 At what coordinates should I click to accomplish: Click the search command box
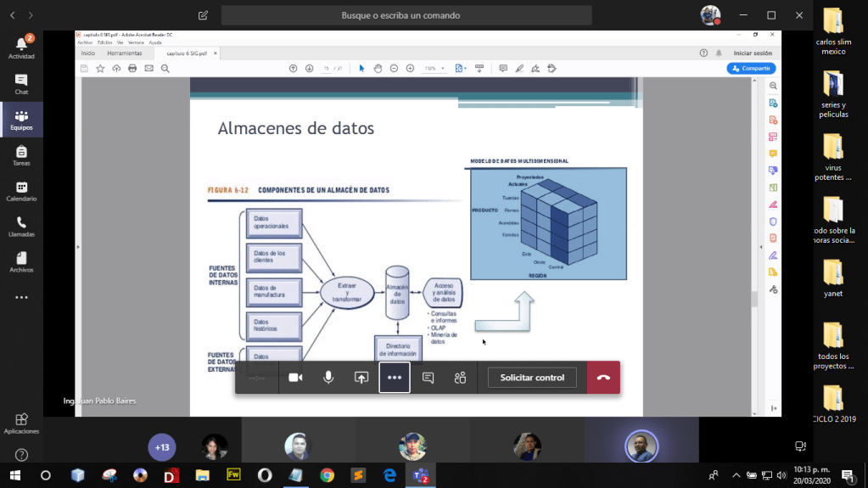tap(406, 15)
